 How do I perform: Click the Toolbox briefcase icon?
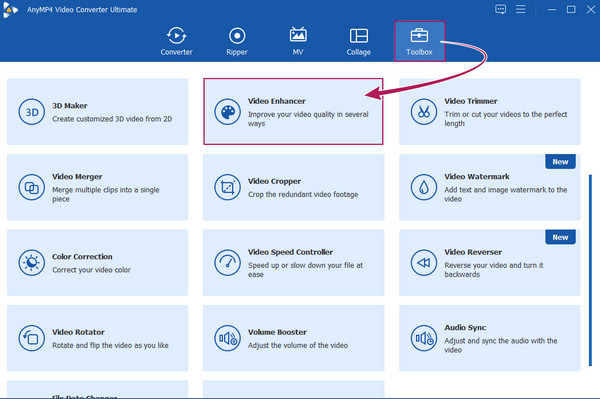point(419,36)
